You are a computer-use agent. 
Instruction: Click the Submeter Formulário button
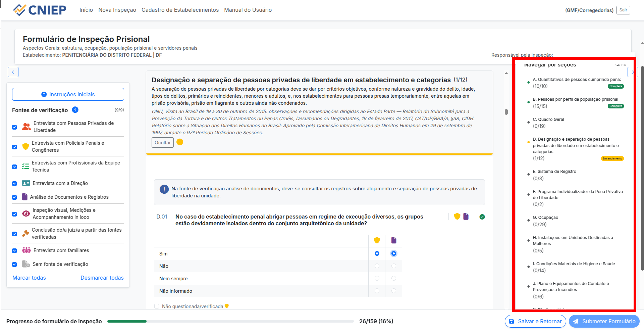tap(604, 321)
